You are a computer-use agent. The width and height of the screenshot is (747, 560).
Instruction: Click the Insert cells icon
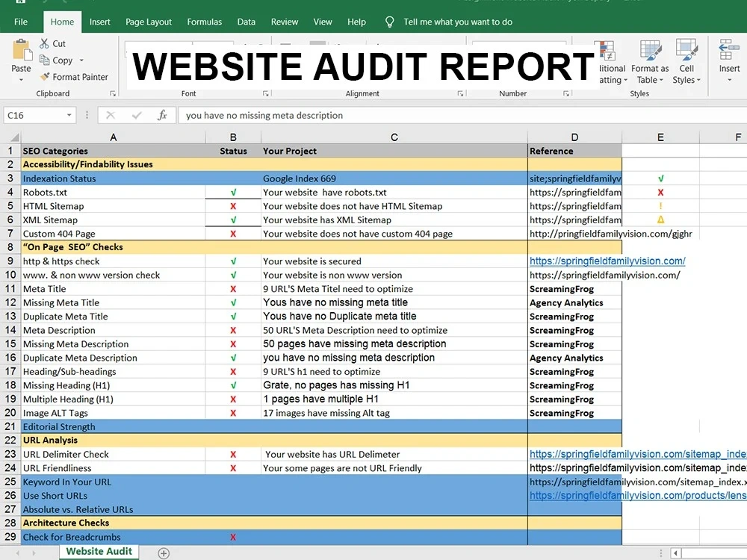tap(729, 49)
